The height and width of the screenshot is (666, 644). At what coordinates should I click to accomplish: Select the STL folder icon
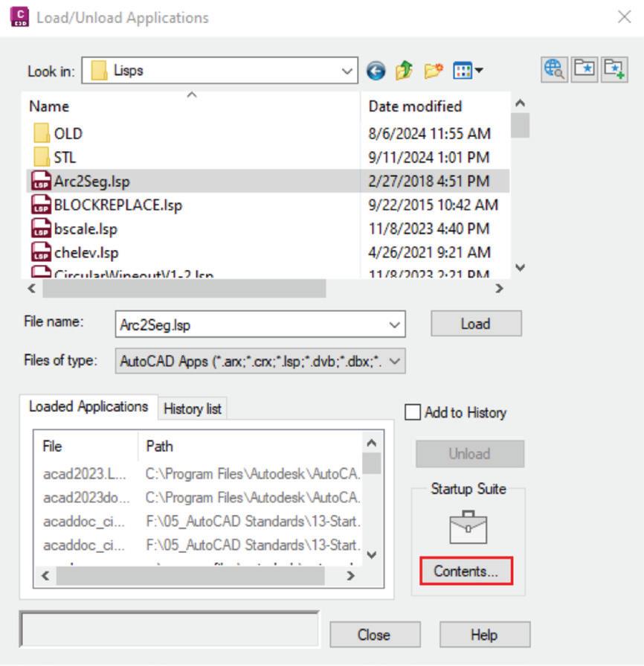42,157
